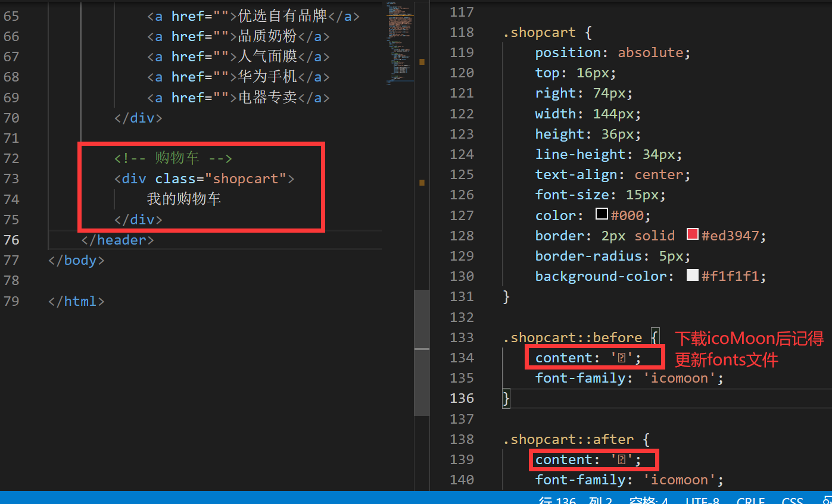Place cursor on 我的购物车 text

(184, 199)
